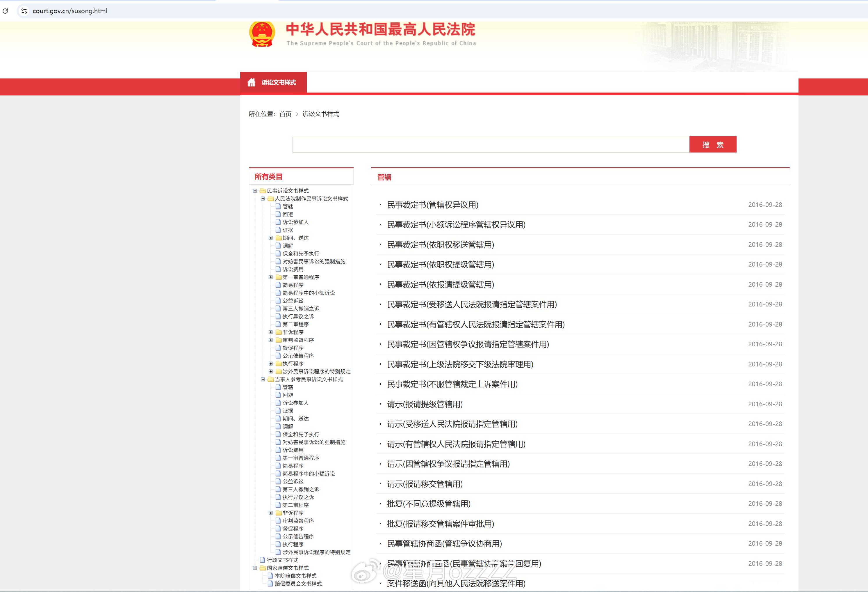Click the home icon in the red tab

pos(251,82)
